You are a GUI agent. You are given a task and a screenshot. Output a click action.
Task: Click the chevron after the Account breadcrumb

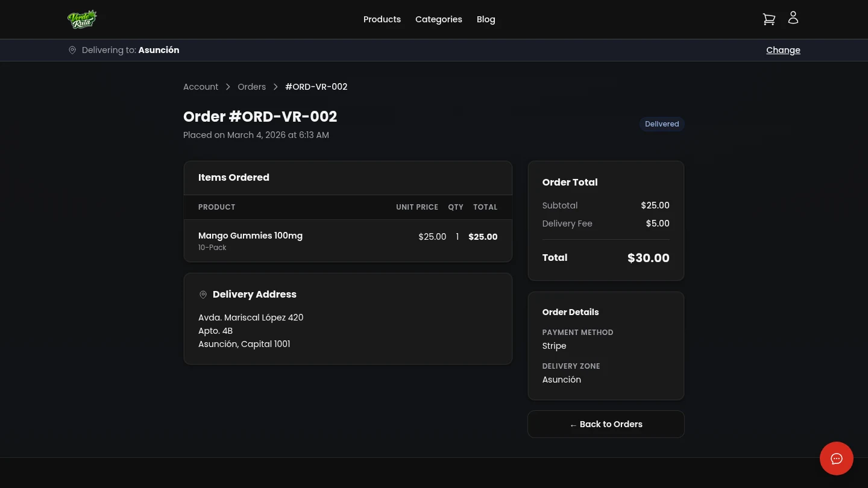[228, 87]
